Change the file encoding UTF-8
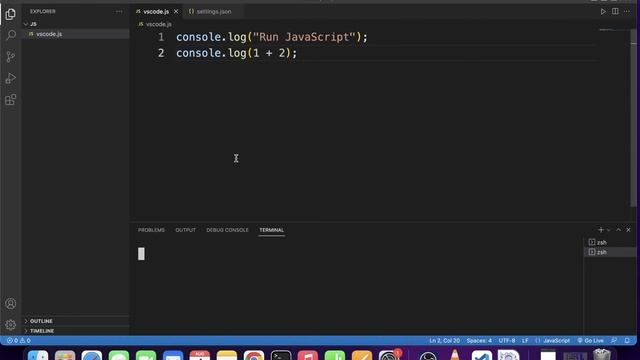The height and width of the screenshot is (360, 640). tap(507, 340)
